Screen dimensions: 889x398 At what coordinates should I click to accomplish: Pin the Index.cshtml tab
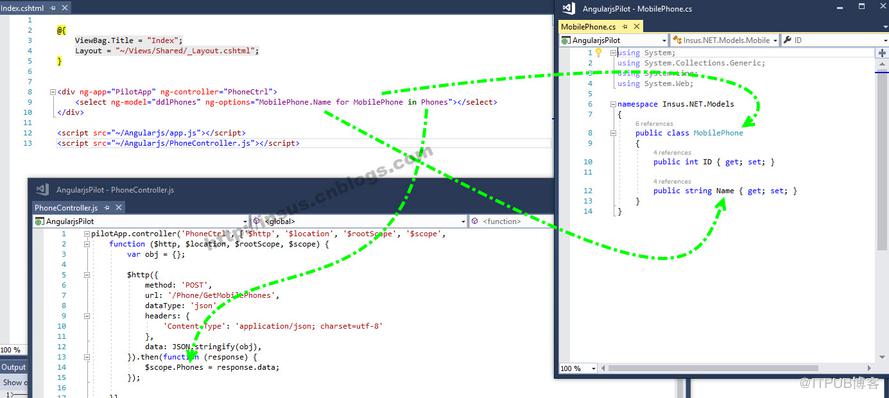click(53, 8)
